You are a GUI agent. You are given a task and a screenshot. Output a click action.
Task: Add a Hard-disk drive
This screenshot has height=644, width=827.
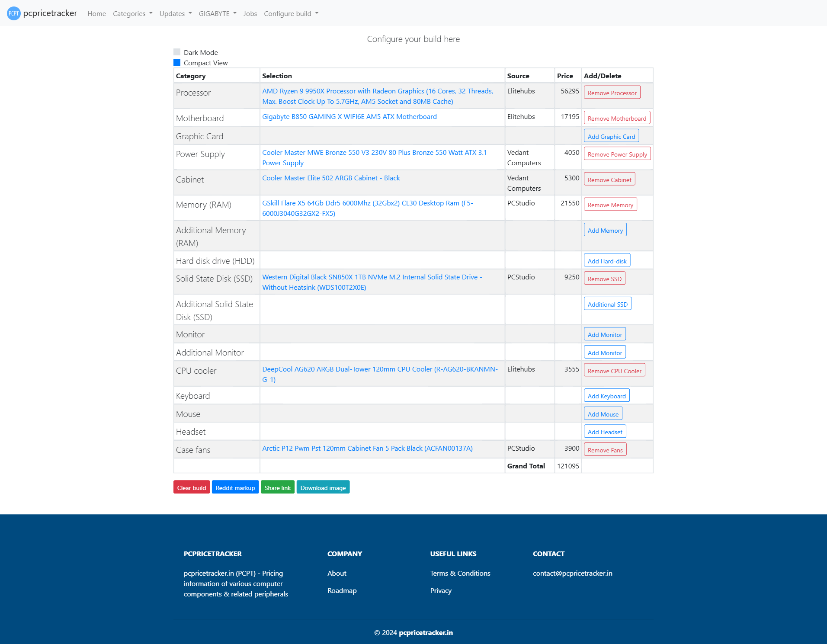607,261
